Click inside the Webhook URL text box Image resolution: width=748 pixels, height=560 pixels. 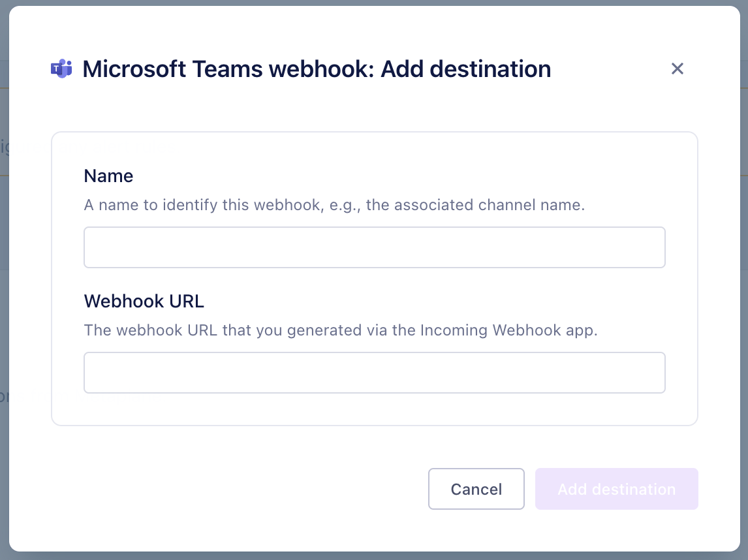click(x=374, y=372)
